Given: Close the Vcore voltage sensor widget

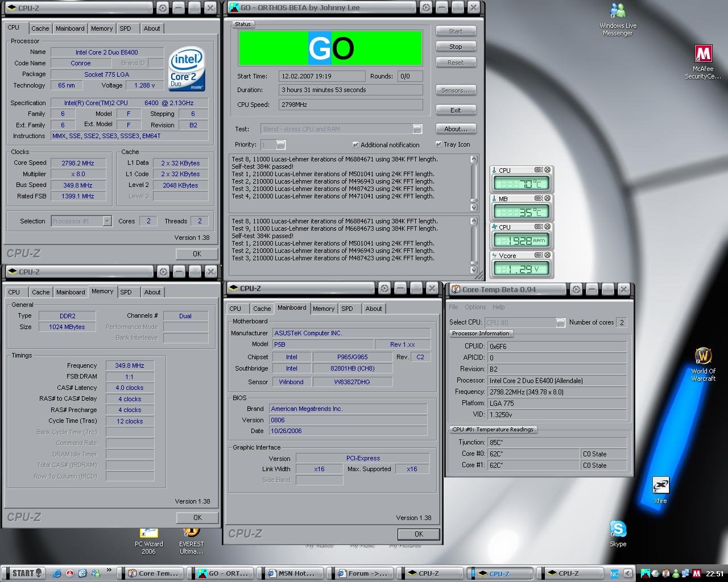Looking at the screenshot, I should (x=548, y=255).
